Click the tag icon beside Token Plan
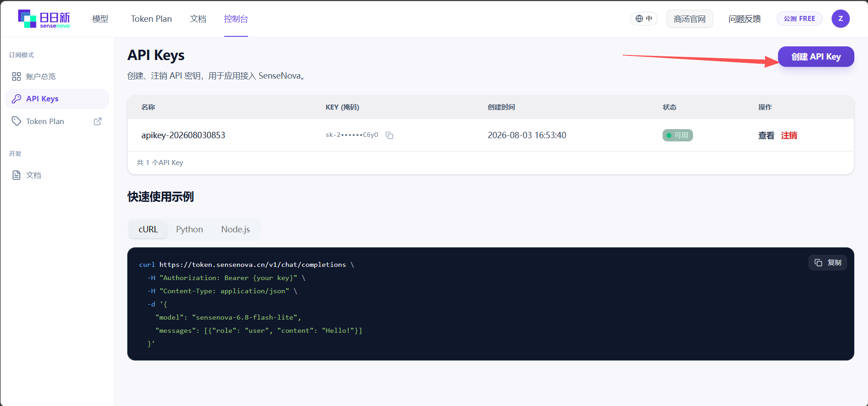868x406 pixels. click(x=16, y=121)
